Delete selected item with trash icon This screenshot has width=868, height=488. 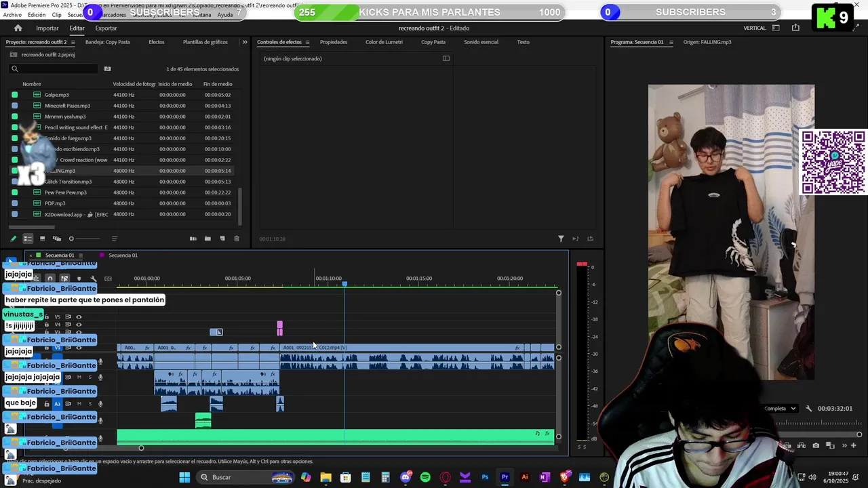coord(237,239)
